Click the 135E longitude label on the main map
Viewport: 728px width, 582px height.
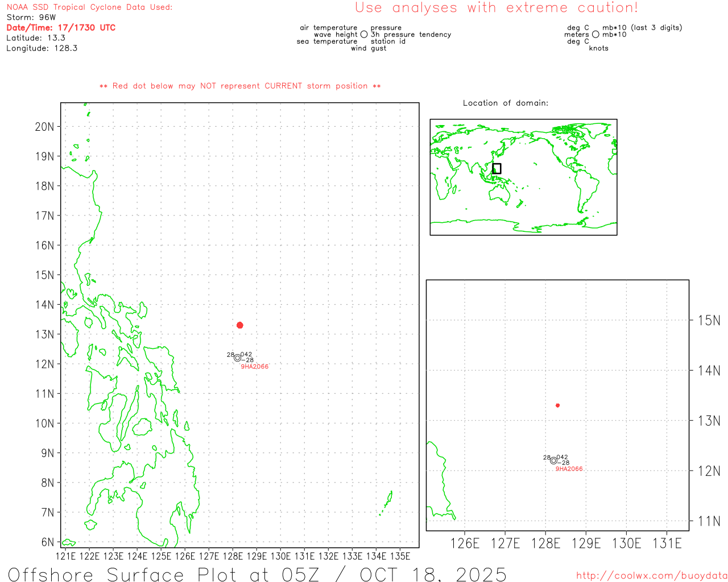[x=400, y=556]
